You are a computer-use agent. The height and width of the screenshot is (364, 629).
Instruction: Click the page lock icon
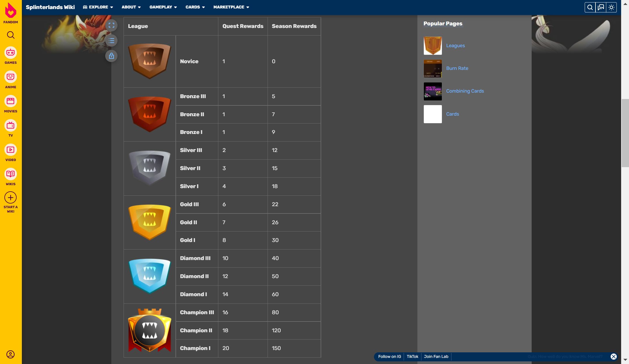[x=111, y=56]
